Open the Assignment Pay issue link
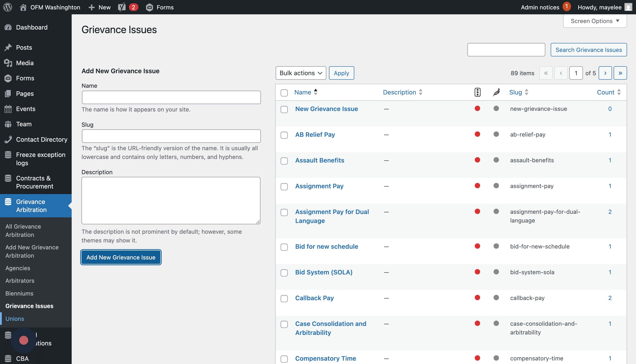This screenshot has height=364, width=636. click(319, 186)
